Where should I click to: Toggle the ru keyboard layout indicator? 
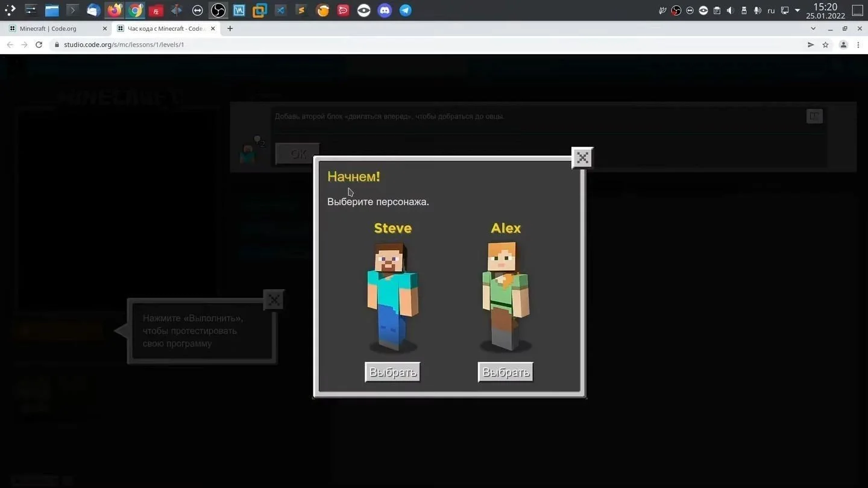pyautogui.click(x=771, y=10)
